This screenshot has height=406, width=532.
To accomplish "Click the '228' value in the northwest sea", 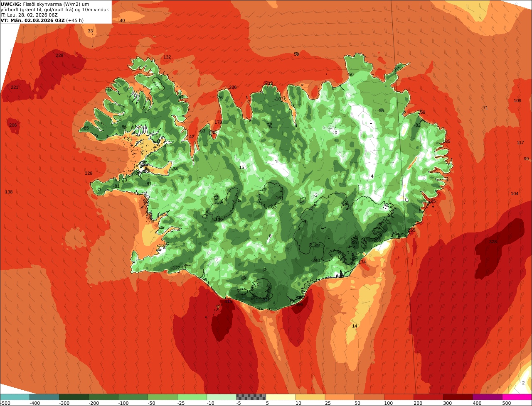I will (59, 55).
